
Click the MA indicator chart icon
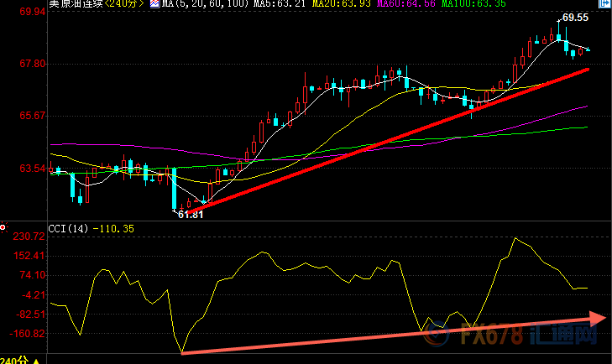154,4
